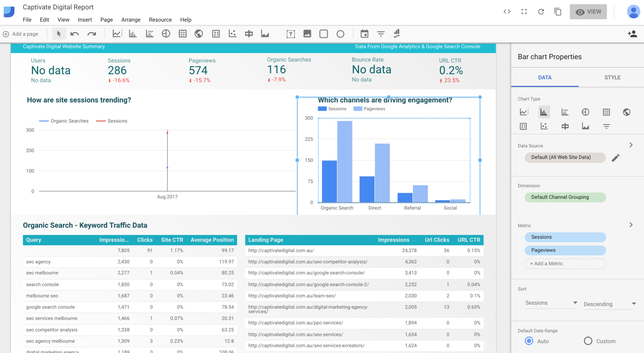Open the Default Channel Grouping dimension
The width and height of the screenshot is (644, 353).
pyautogui.click(x=565, y=197)
